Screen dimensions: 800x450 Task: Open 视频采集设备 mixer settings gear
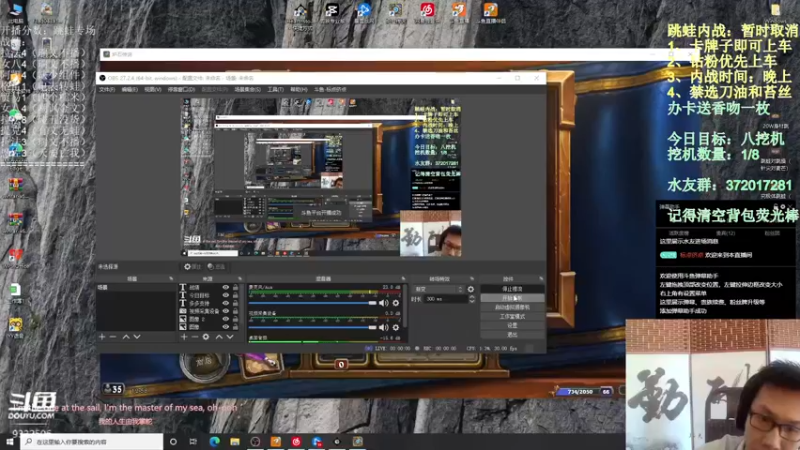[395, 327]
